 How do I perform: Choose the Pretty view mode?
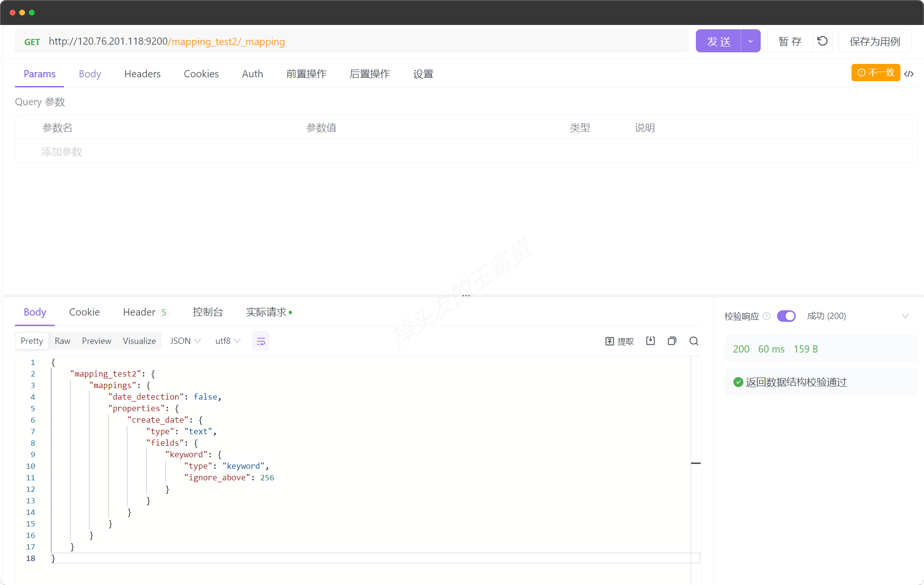[x=32, y=341]
